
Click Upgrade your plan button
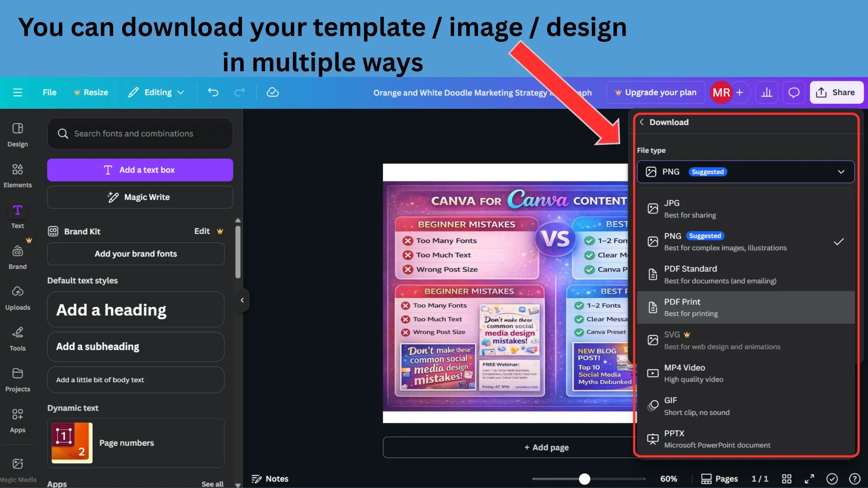(656, 93)
